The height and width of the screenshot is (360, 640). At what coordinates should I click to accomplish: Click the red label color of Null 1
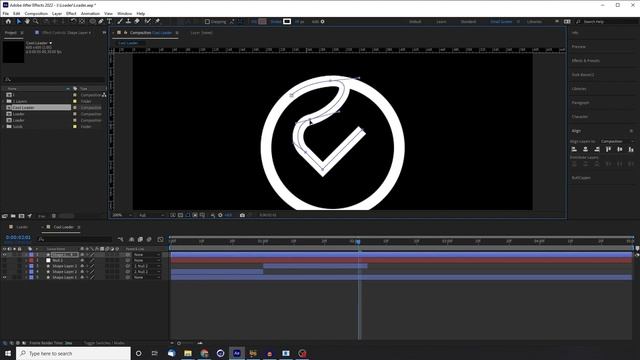tap(31, 260)
